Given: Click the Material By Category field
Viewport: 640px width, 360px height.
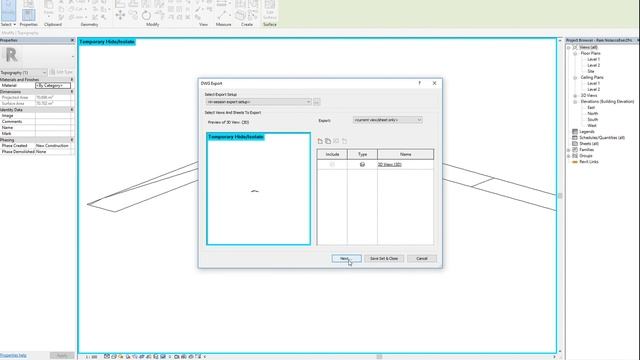Looking at the screenshot, I should (53, 85).
